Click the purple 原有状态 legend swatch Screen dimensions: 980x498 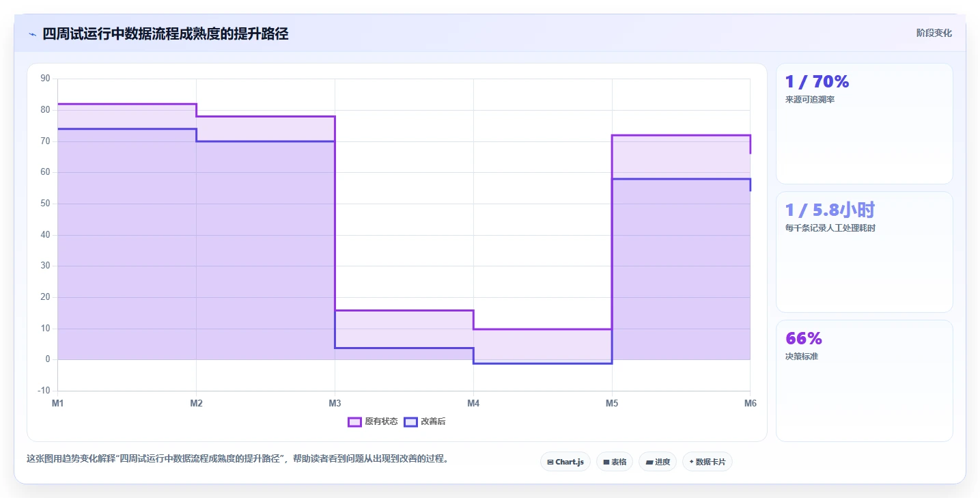[354, 421]
